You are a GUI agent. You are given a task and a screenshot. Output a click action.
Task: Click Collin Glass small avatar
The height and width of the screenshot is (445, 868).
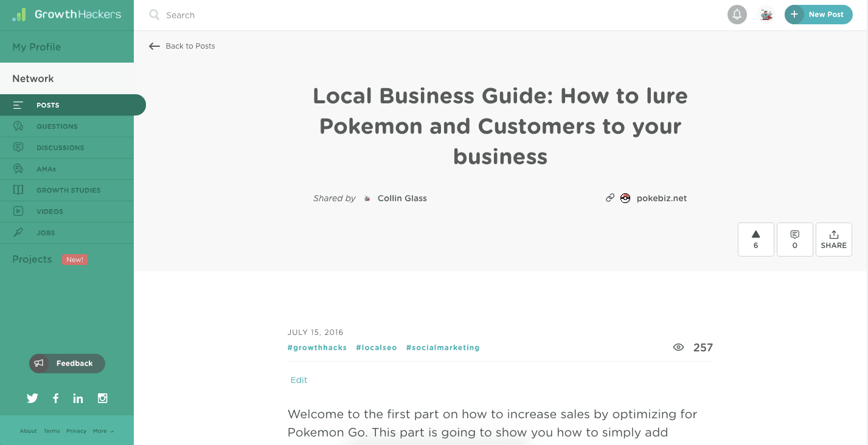(367, 198)
